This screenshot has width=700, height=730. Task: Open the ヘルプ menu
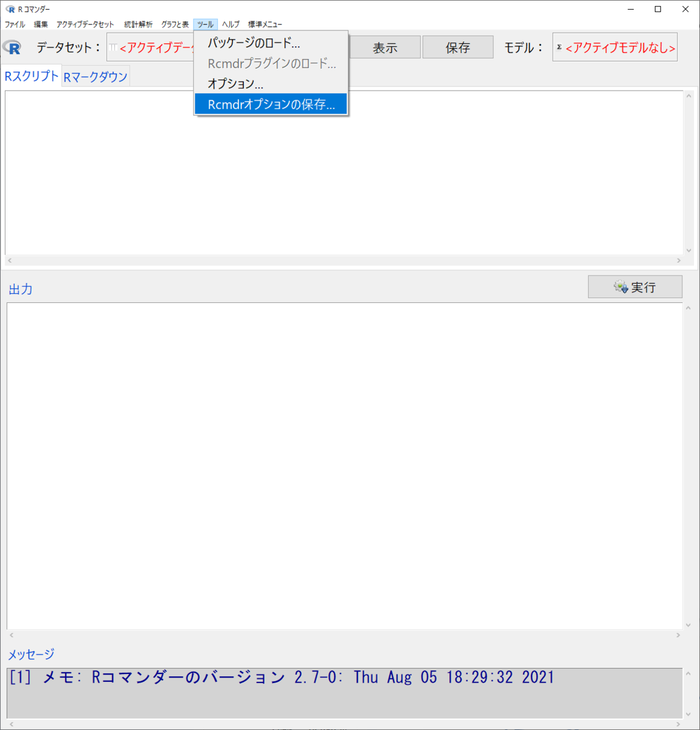coord(229,24)
